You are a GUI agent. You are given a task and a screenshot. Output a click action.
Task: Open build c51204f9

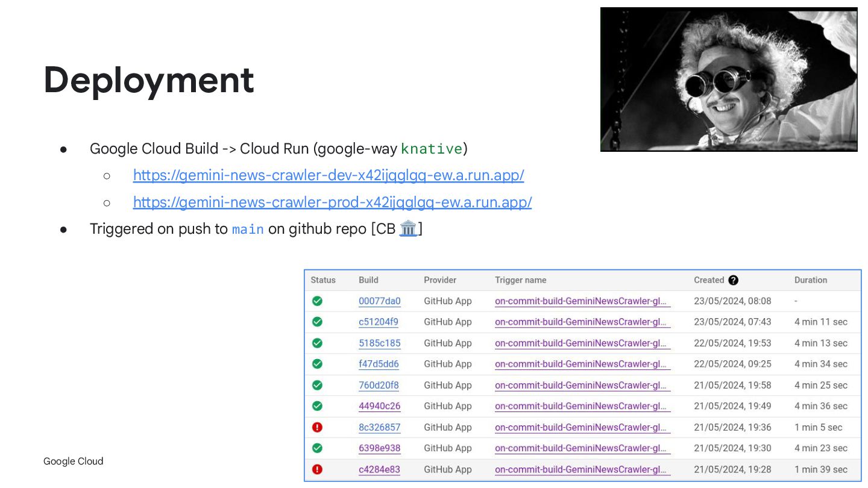pyautogui.click(x=379, y=322)
